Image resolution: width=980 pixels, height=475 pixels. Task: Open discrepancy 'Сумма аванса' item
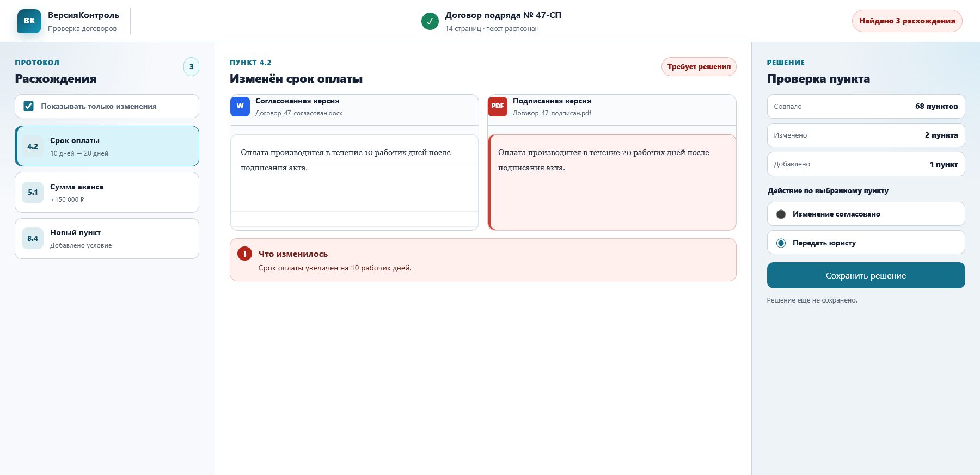(x=107, y=193)
